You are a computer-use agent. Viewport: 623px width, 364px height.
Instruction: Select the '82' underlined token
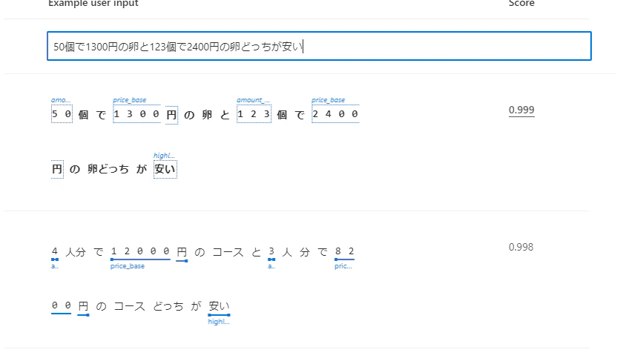click(344, 251)
